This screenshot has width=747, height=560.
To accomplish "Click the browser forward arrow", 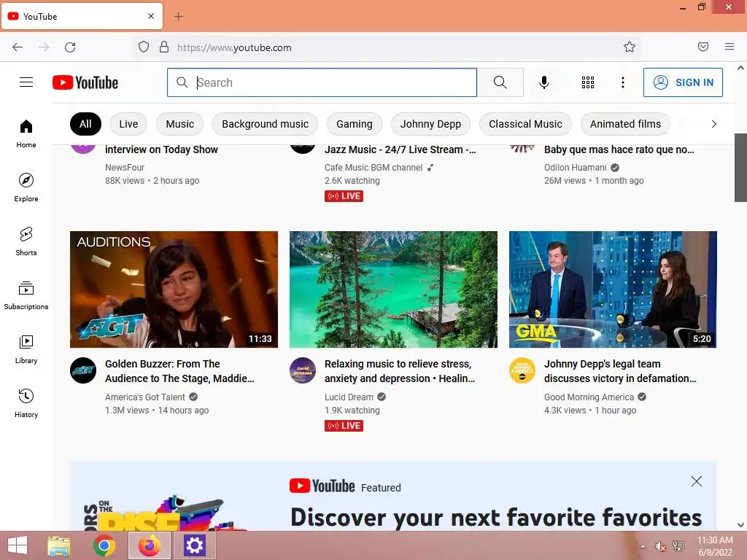I will click(x=44, y=47).
